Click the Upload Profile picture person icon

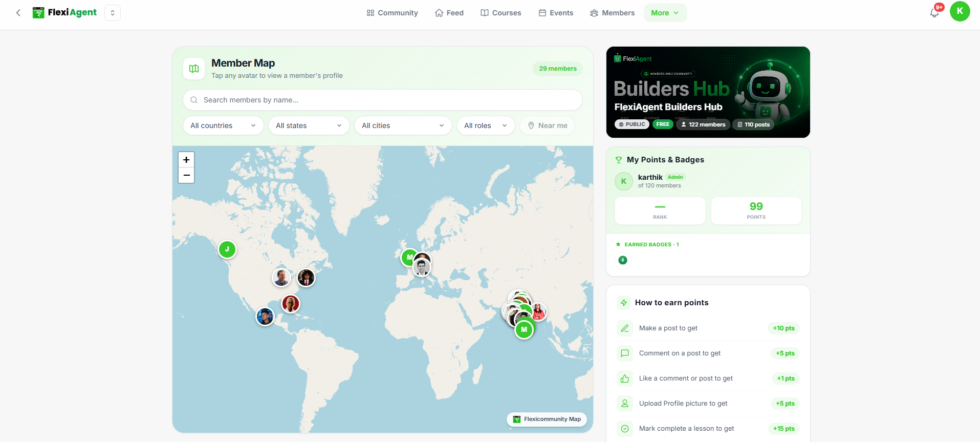625,404
